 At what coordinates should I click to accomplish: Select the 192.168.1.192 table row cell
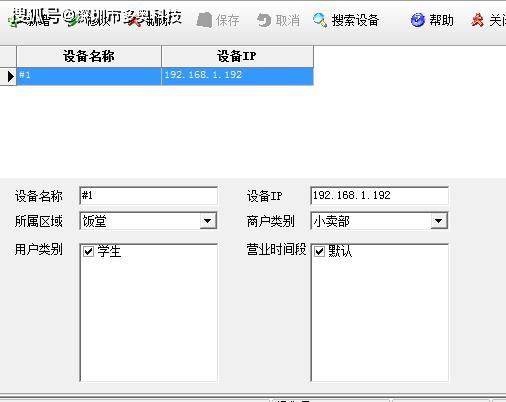(x=237, y=76)
